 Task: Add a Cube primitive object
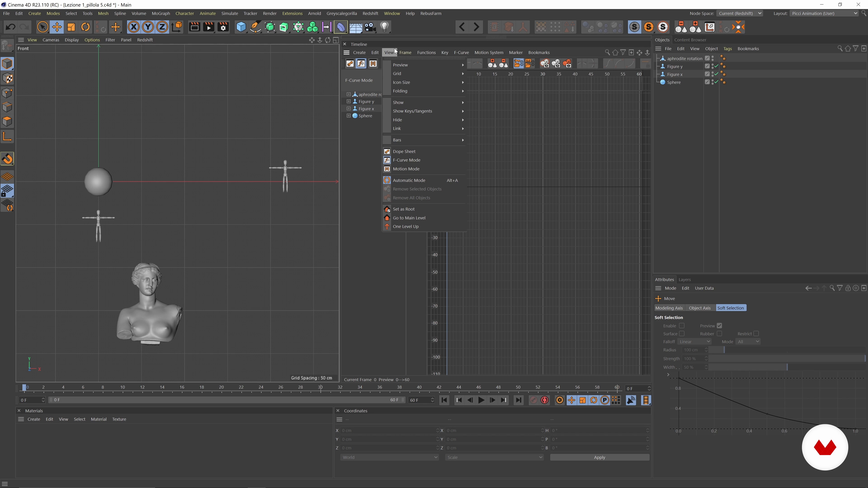[x=241, y=27]
